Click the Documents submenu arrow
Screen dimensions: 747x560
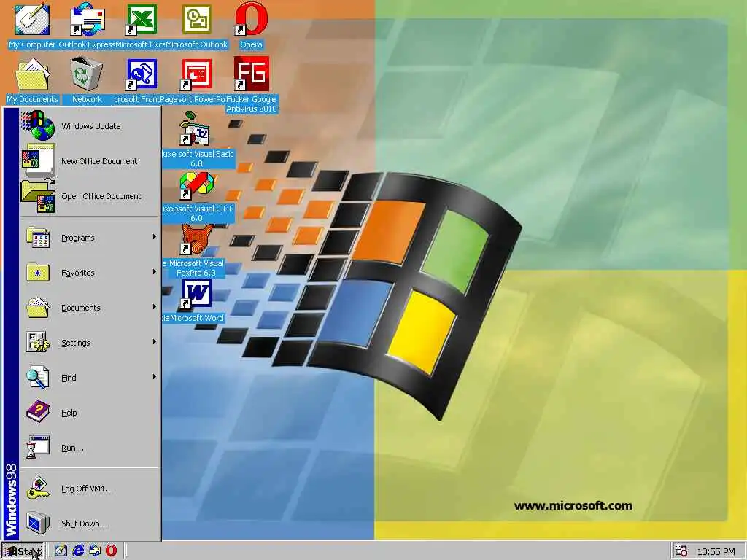pos(155,307)
